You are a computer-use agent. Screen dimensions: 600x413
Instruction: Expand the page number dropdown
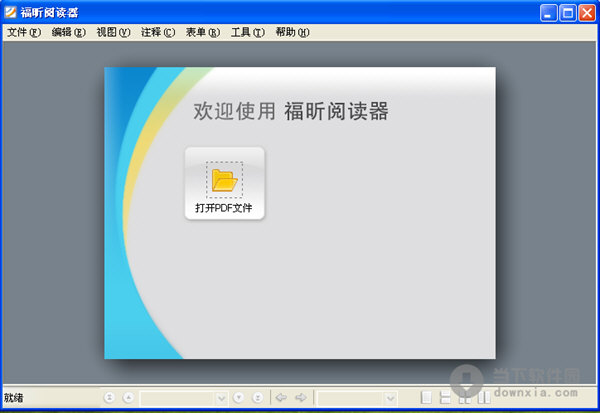click(x=222, y=398)
